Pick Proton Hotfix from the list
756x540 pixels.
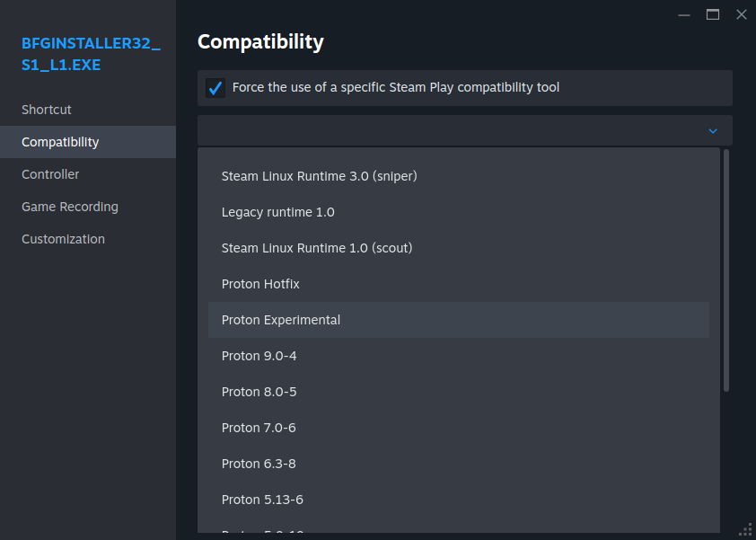coord(260,284)
